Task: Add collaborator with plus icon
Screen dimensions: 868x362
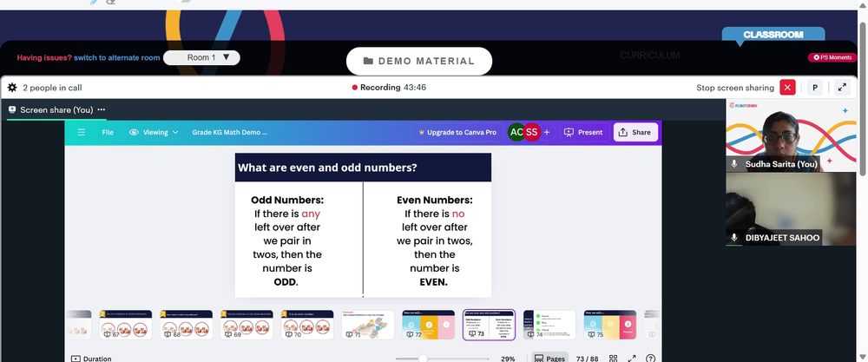Action: coord(547,132)
